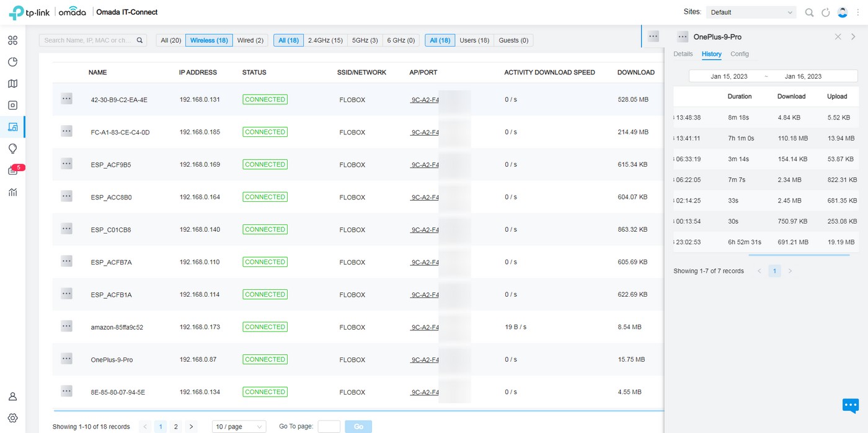
Task: Expand the side panel with right chevron
Action: tap(853, 37)
